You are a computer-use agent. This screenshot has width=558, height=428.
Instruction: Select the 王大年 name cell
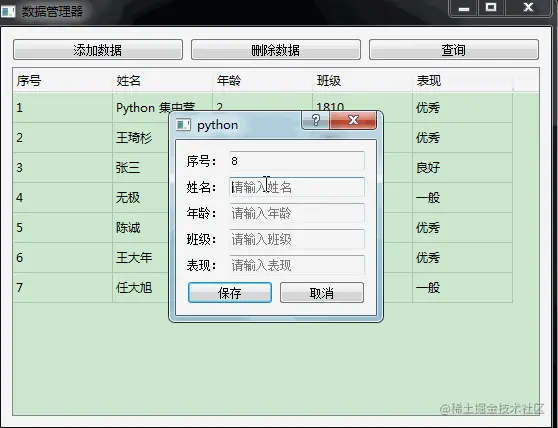(x=141, y=257)
